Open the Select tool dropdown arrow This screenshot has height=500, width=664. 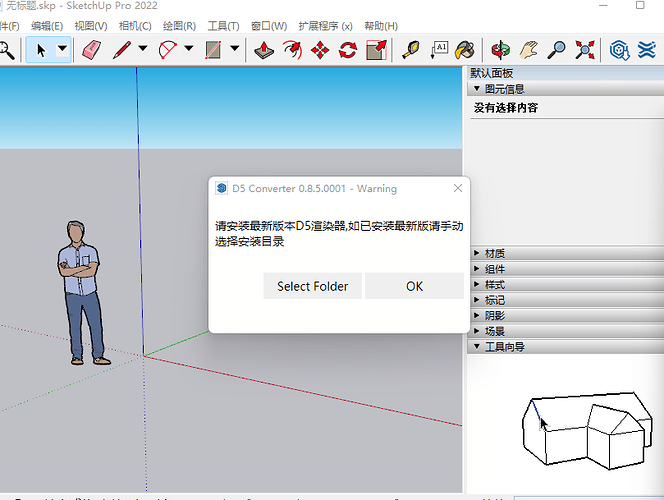pos(63,49)
